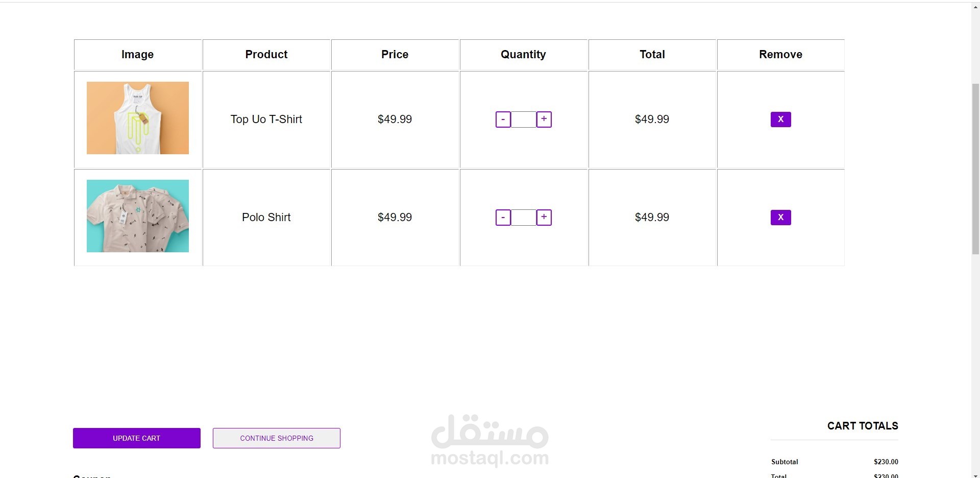
Task: Click the Polo Shirt product name
Action: tap(266, 218)
